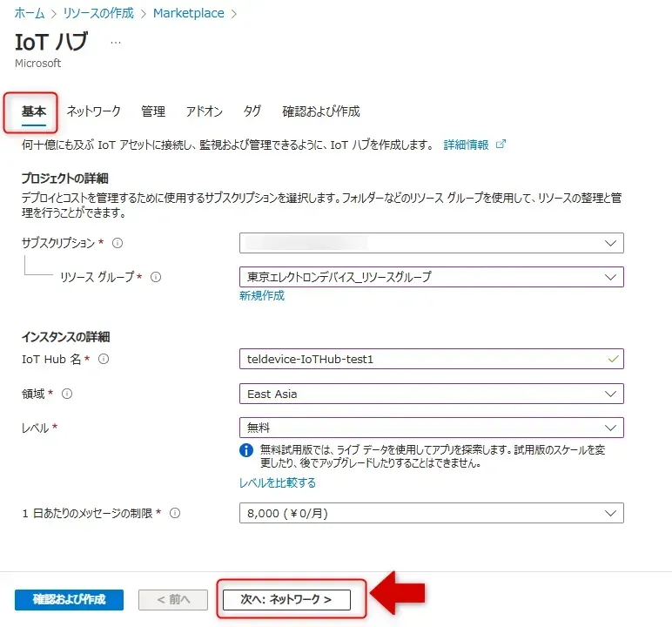Image resolution: width=672 pixels, height=627 pixels.
Task: Open the ellipsis menu beside IoT ハブ title
Action: [116, 43]
